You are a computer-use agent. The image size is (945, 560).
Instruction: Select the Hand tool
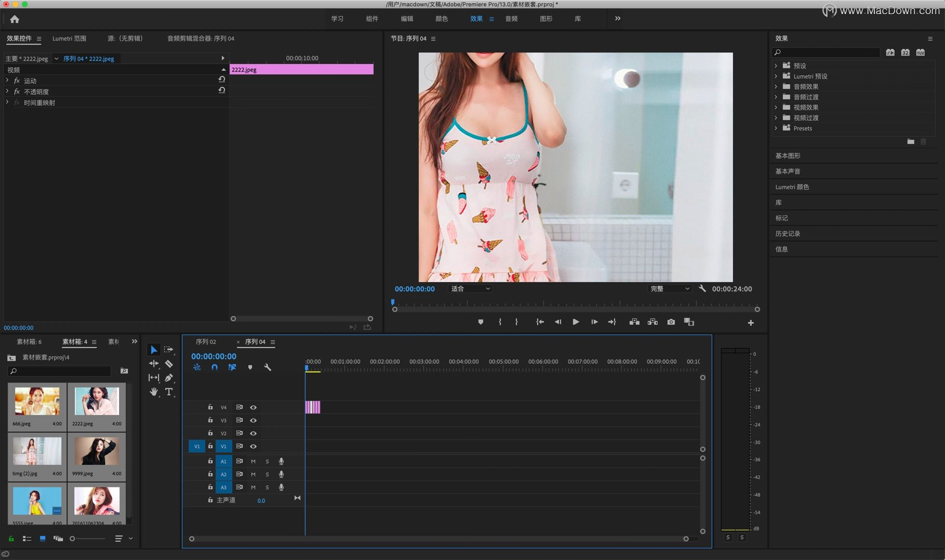[x=154, y=392]
